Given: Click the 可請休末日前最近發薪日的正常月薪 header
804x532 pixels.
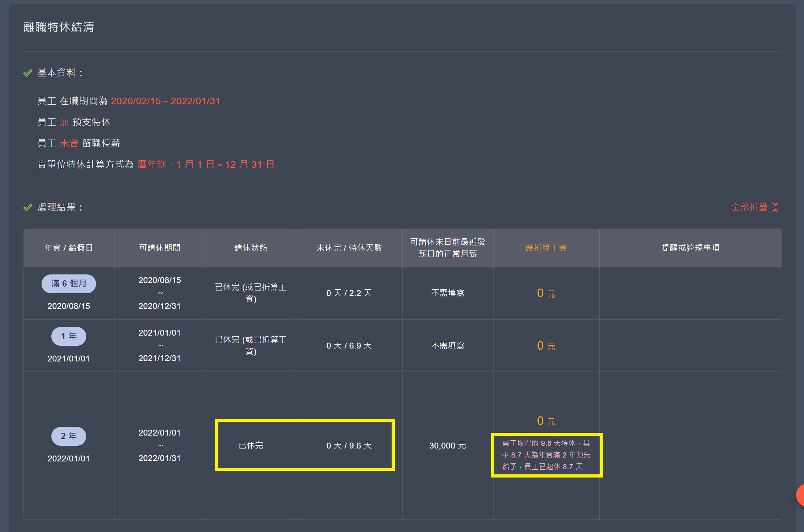Looking at the screenshot, I should pos(448,248).
